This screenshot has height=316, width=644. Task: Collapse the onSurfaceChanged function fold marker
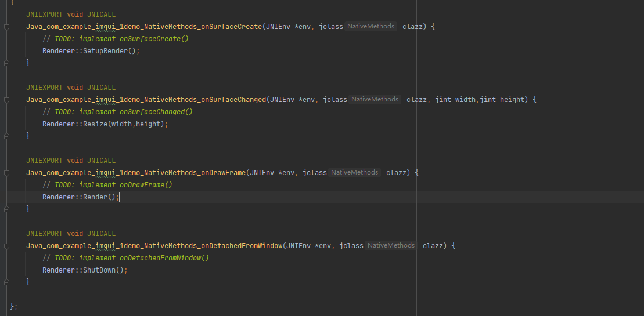(7, 100)
